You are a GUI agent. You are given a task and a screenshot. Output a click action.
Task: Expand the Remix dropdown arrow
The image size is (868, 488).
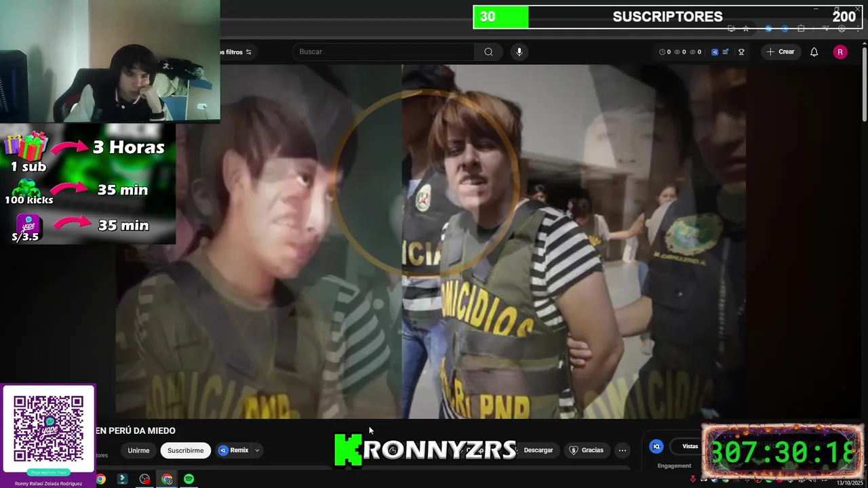tap(257, 450)
